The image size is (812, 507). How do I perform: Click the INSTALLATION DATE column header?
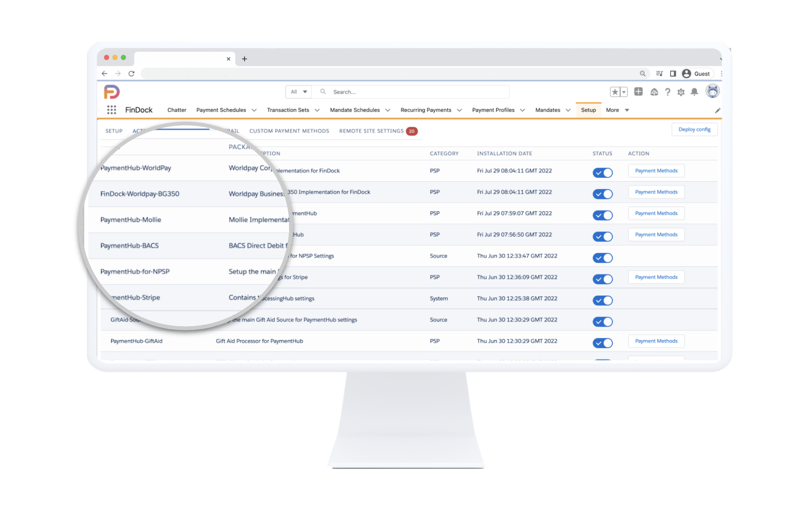(x=504, y=153)
